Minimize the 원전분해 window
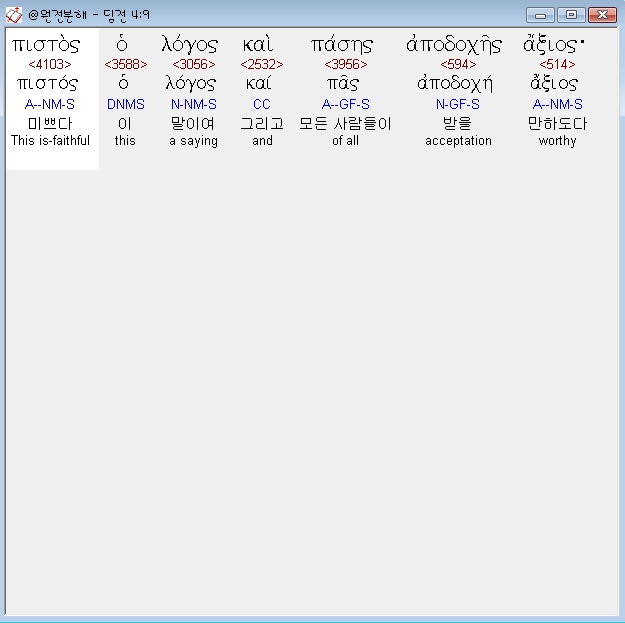Image resolution: width=625 pixels, height=623 pixels. [x=540, y=15]
